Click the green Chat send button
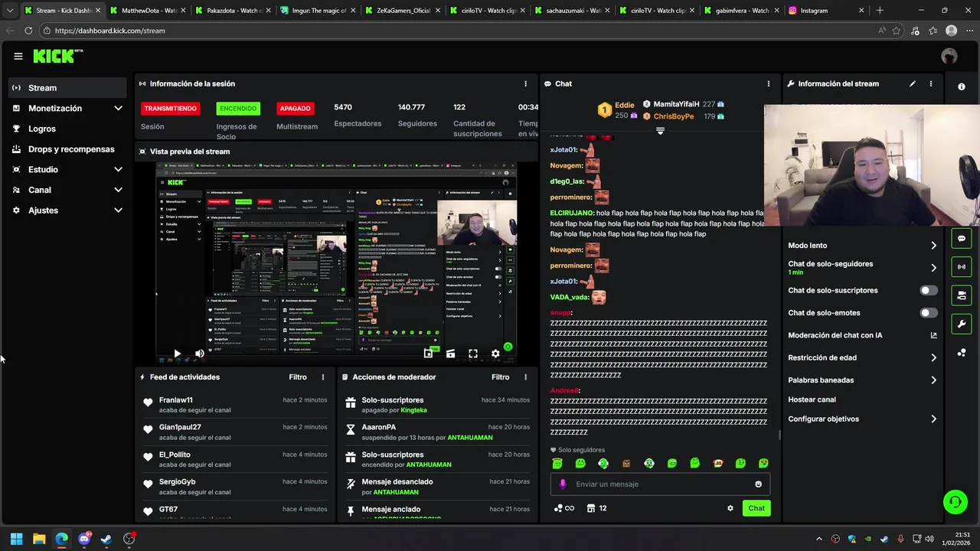 pos(756,508)
